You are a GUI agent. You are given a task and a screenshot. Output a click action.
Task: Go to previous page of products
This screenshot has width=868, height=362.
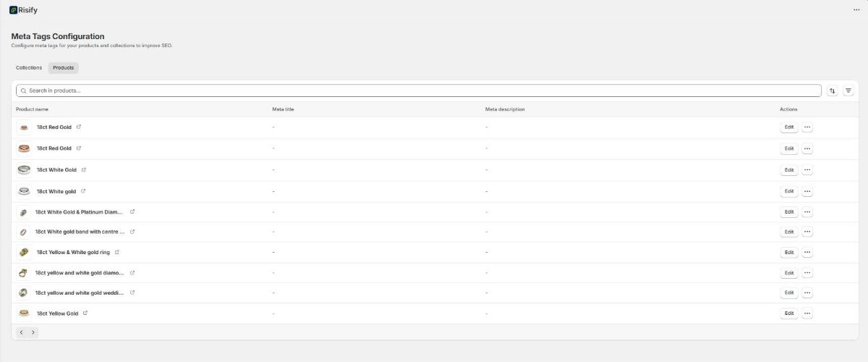(x=21, y=332)
